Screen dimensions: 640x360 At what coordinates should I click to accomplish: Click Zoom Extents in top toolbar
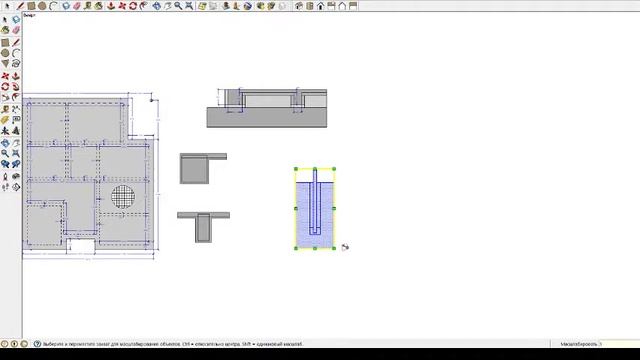click(x=189, y=6)
